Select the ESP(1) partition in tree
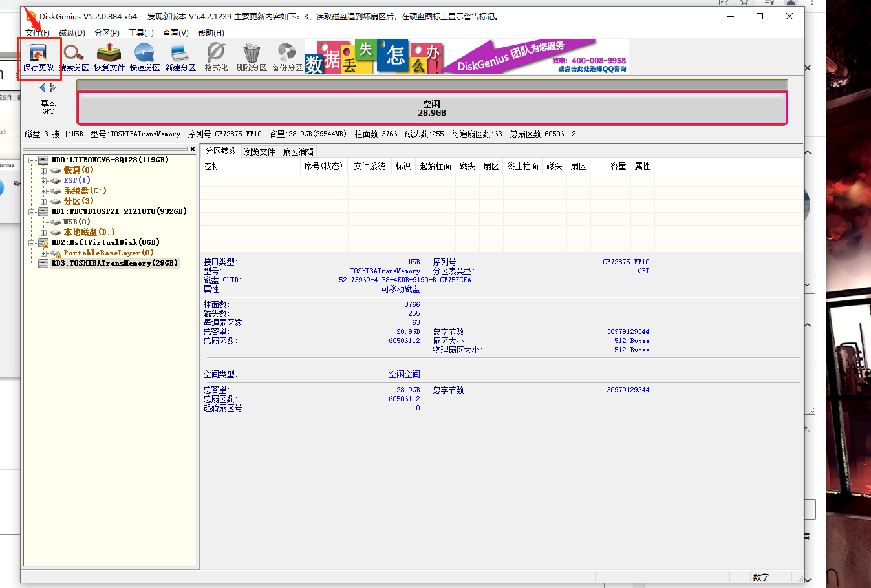 coord(77,181)
